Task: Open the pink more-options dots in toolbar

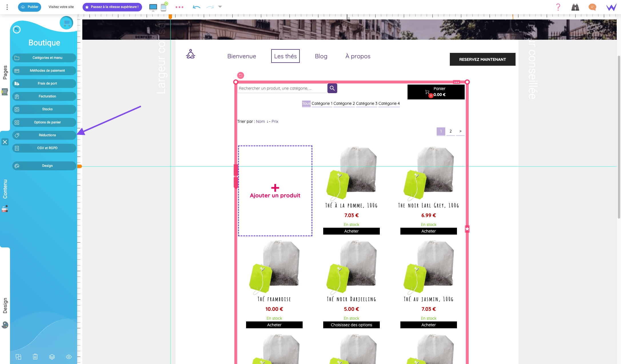Action: coord(179,7)
